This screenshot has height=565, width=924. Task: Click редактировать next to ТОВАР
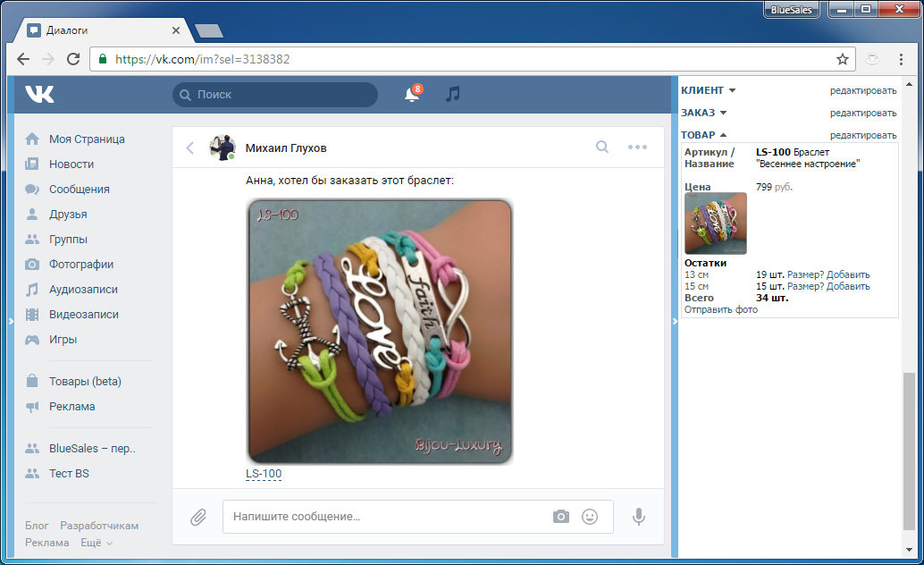(862, 135)
